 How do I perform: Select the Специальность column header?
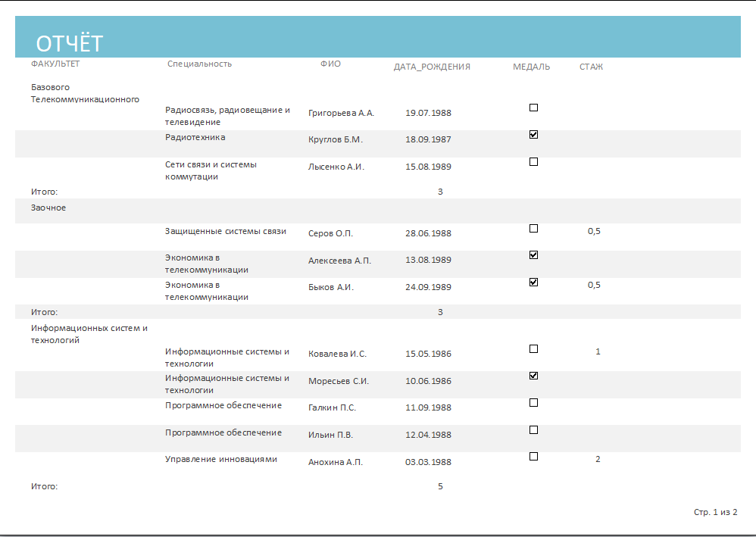pyautogui.click(x=200, y=64)
